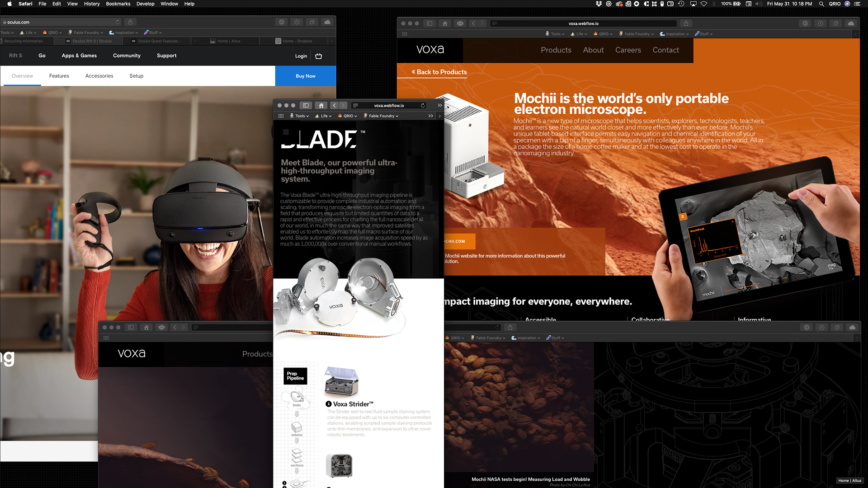Expand Inspiration bookmarks in bottom Voxa window

526,338
